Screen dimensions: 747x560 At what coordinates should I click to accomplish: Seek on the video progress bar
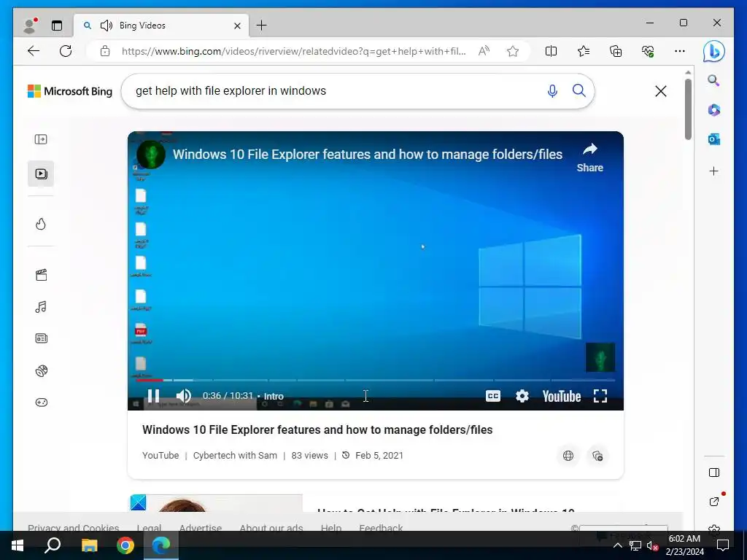[x=376, y=380]
